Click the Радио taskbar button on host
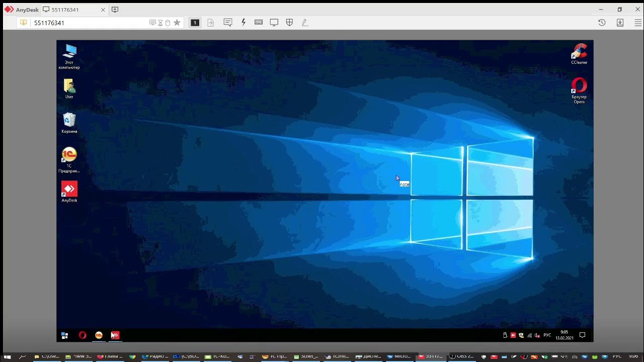The height and width of the screenshot is (362, 644). 155,356
